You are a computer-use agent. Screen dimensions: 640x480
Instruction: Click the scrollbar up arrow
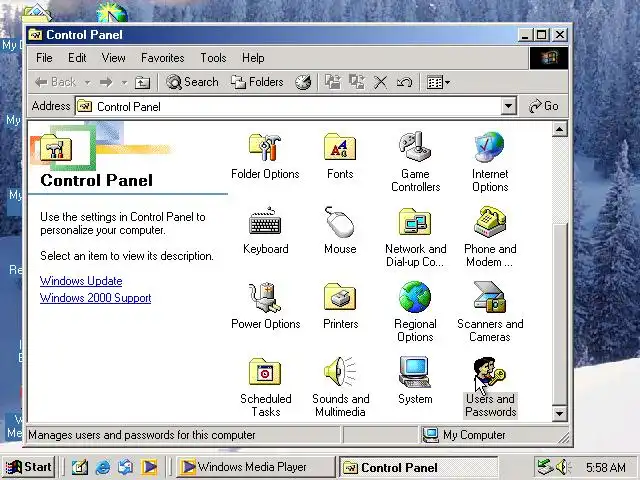click(559, 129)
